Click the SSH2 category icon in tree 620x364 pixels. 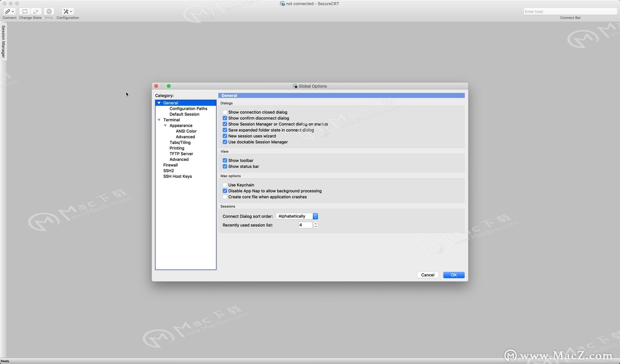click(168, 170)
